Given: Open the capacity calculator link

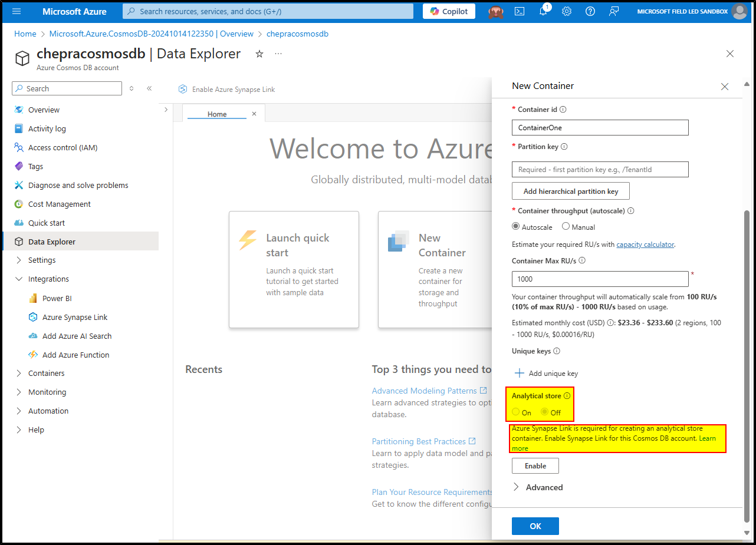Looking at the screenshot, I should click(645, 245).
